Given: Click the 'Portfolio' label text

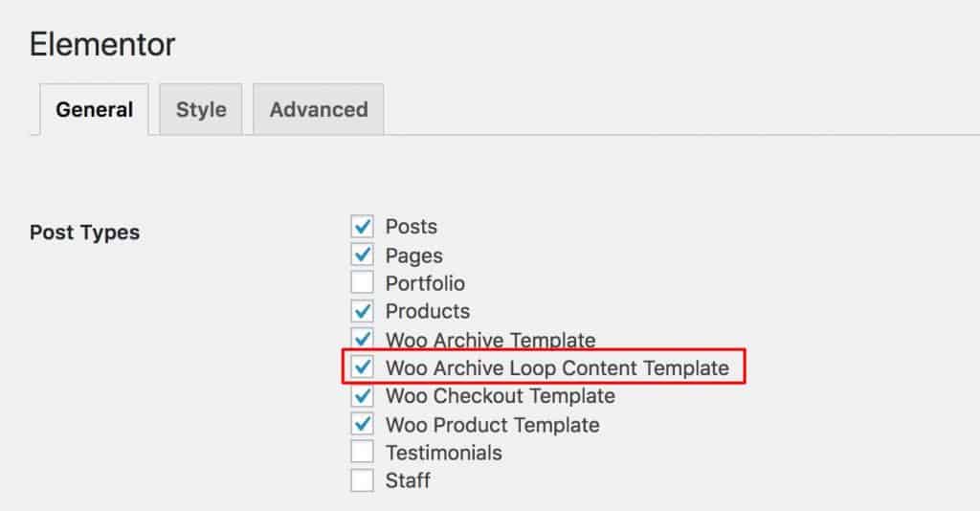Looking at the screenshot, I should 425,283.
